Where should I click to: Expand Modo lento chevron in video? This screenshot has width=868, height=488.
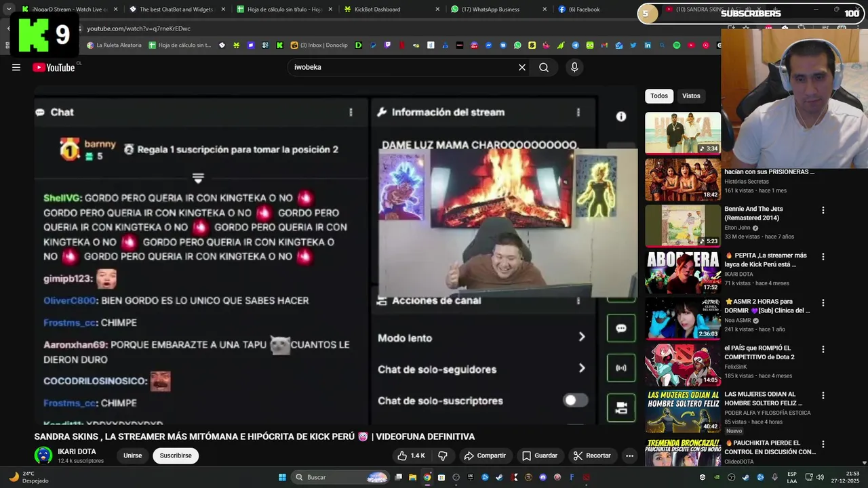click(581, 337)
